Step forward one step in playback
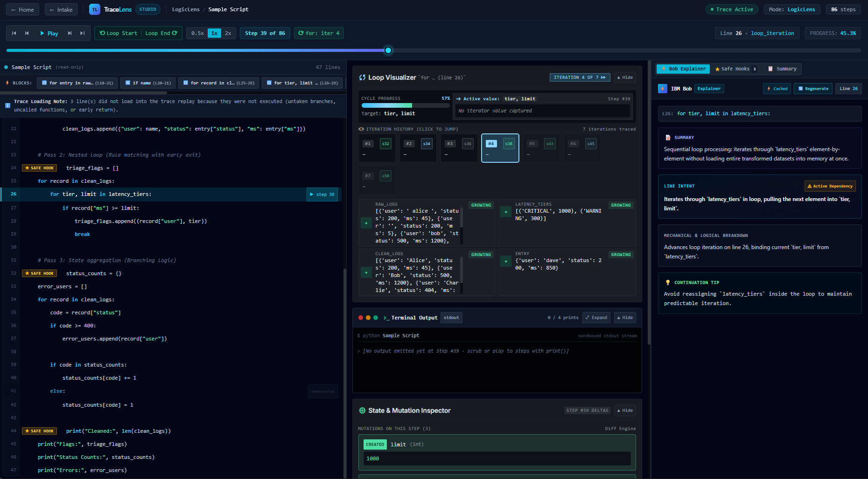Viewport: 868px width, 479px height. pos(70,33)
